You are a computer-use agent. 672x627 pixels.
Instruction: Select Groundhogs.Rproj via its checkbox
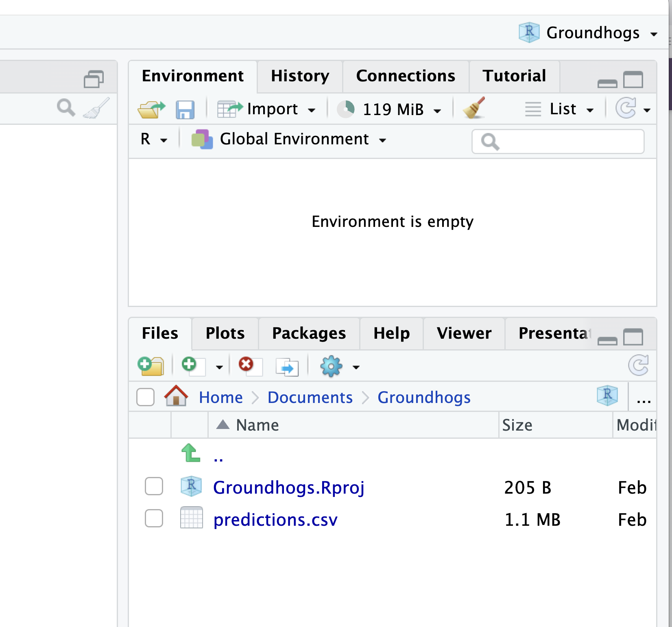154,486
